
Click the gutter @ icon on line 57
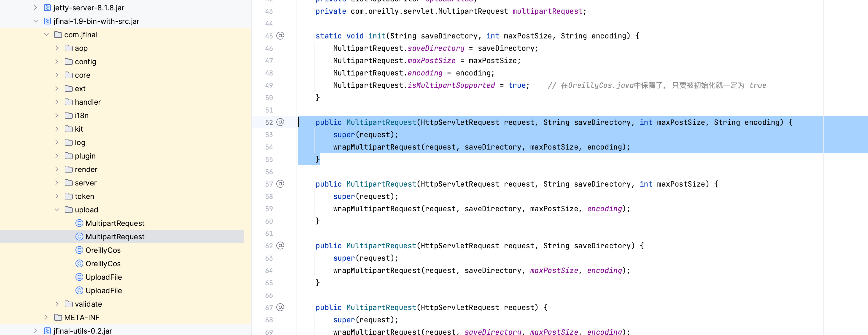click(280, 184)
